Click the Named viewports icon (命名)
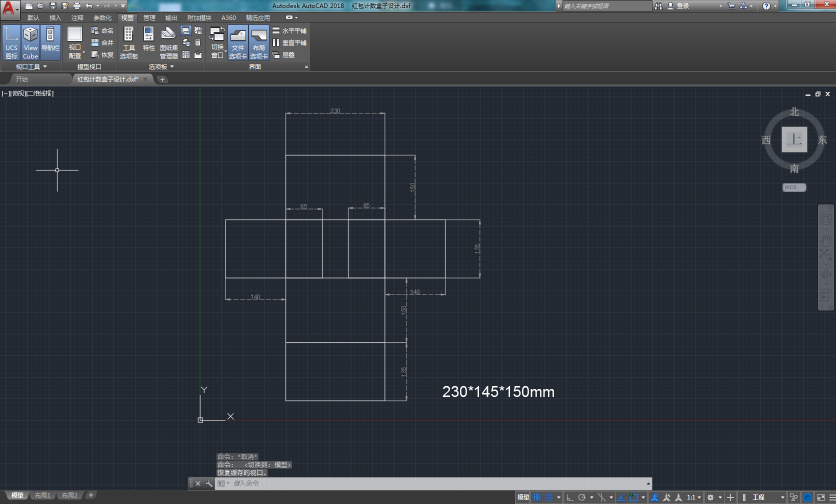The width and height of the screenshot is (836, 504). tap(102, 30)
